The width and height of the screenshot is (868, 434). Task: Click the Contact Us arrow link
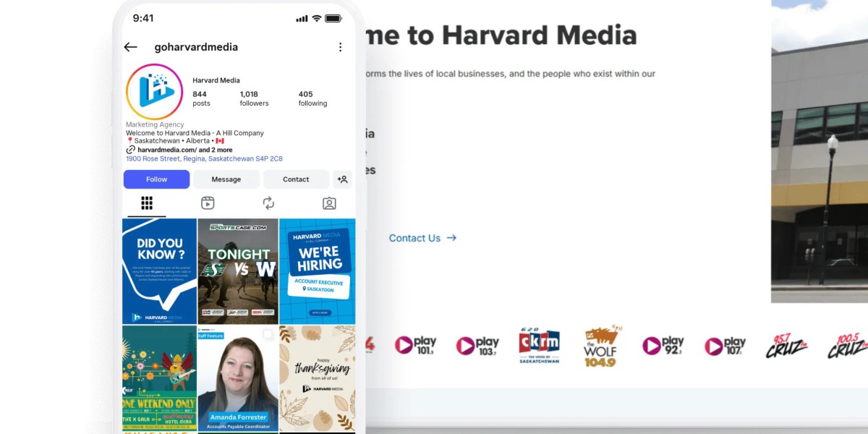(422, 238)
